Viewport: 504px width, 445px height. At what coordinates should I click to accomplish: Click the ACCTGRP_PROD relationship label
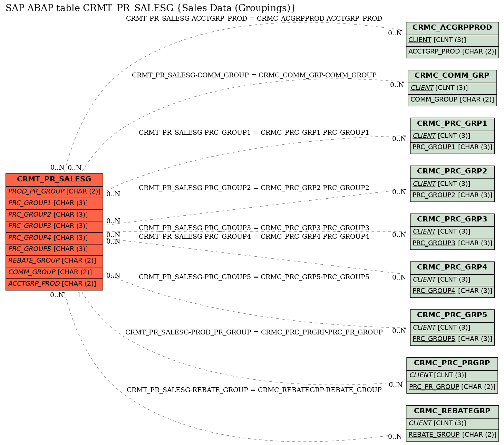coord(254,19)
